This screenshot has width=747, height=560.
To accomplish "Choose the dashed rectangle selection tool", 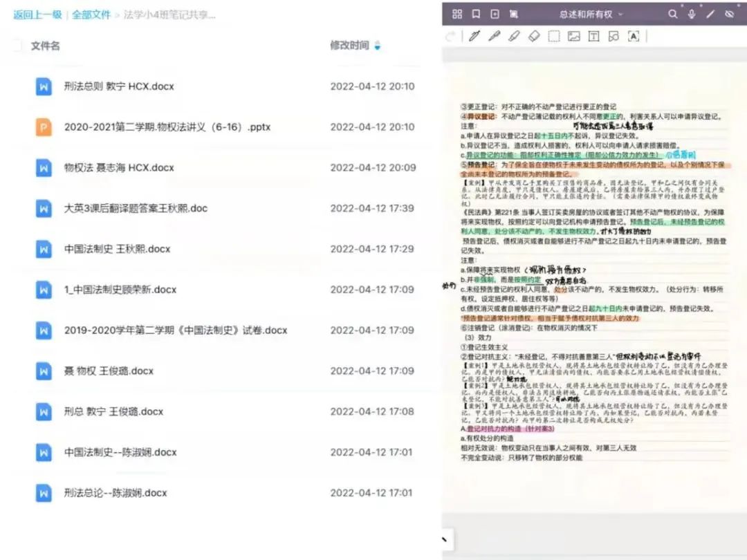I will coord(553,37).
